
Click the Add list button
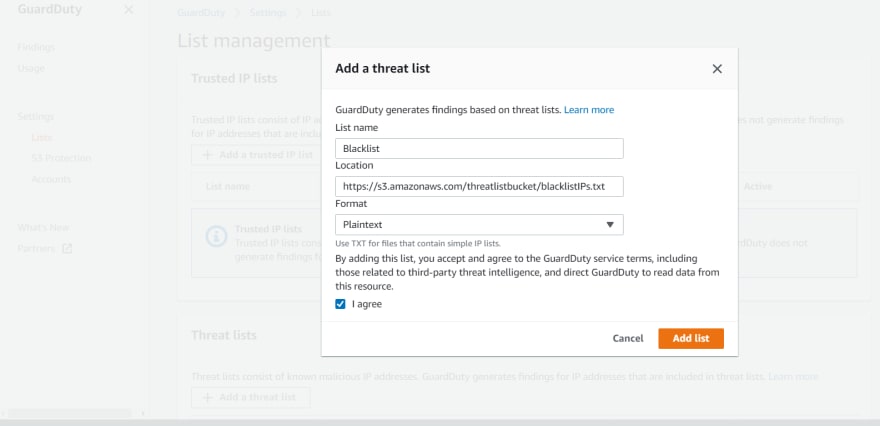pyautogui.click(x=691, y=338)
